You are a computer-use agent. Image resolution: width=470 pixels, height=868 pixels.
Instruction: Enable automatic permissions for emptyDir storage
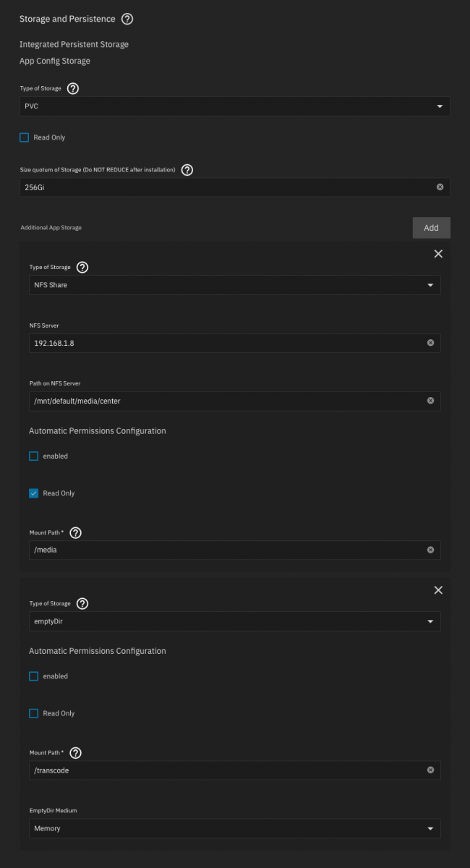[34, 676]
